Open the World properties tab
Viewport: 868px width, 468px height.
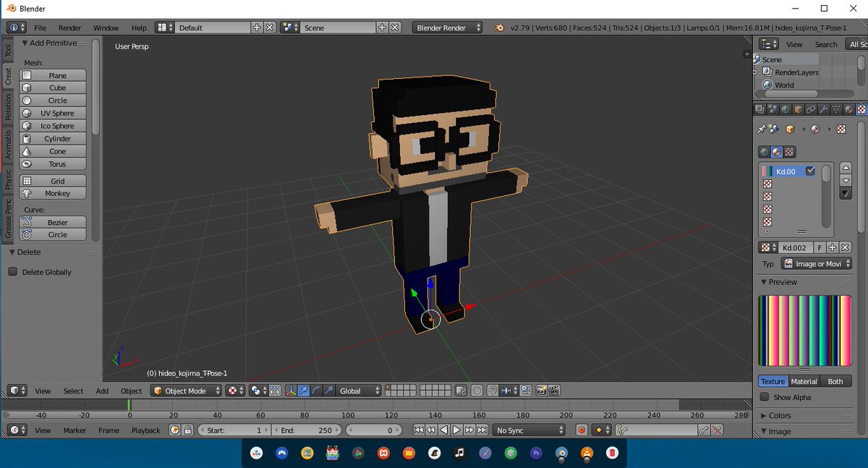click(x=786, y=109)
